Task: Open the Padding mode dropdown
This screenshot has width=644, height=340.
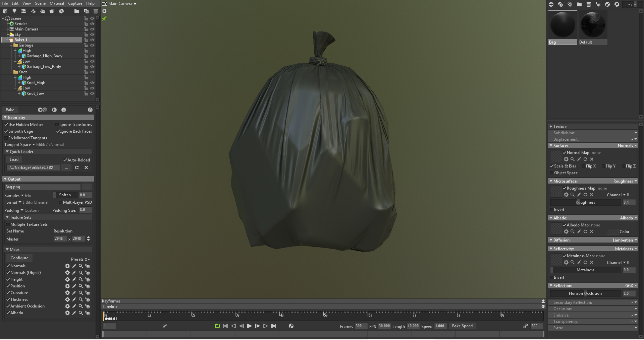Action: tap(21, 210)
